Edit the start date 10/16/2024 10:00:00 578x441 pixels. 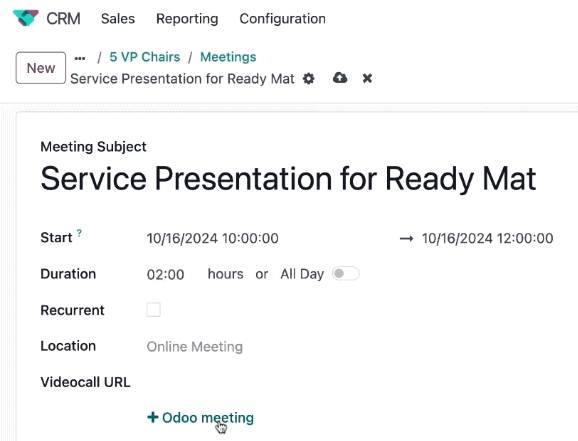212,238
